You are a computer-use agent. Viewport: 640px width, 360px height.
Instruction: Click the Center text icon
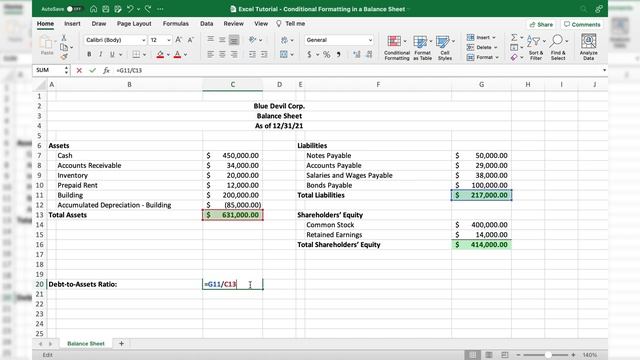pos(222,54)
